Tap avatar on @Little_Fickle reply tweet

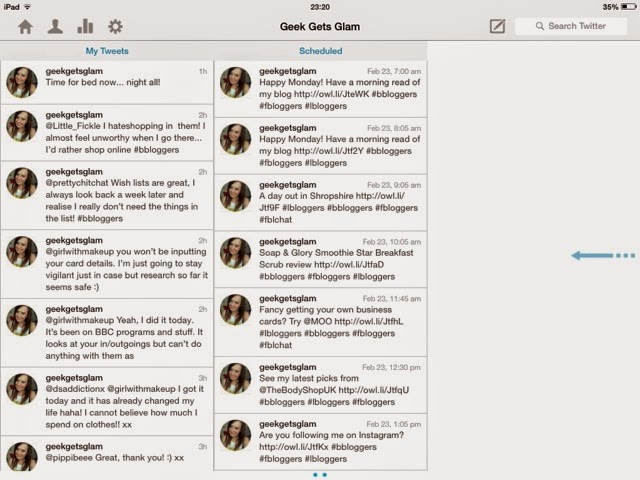pos(22,126)
